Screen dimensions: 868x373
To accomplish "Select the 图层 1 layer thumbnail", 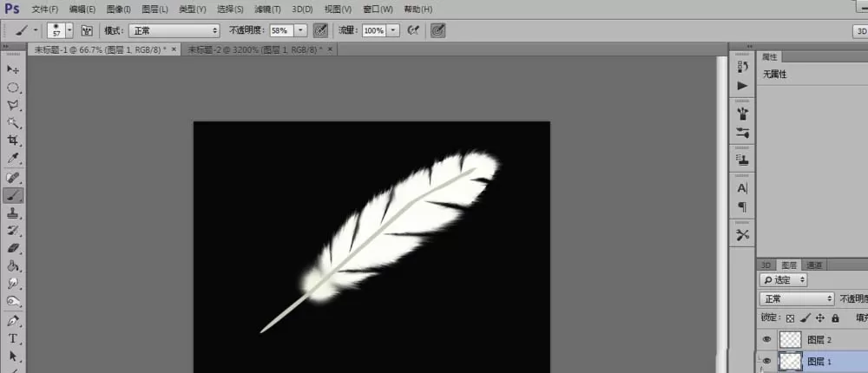I will click(791, 361).
